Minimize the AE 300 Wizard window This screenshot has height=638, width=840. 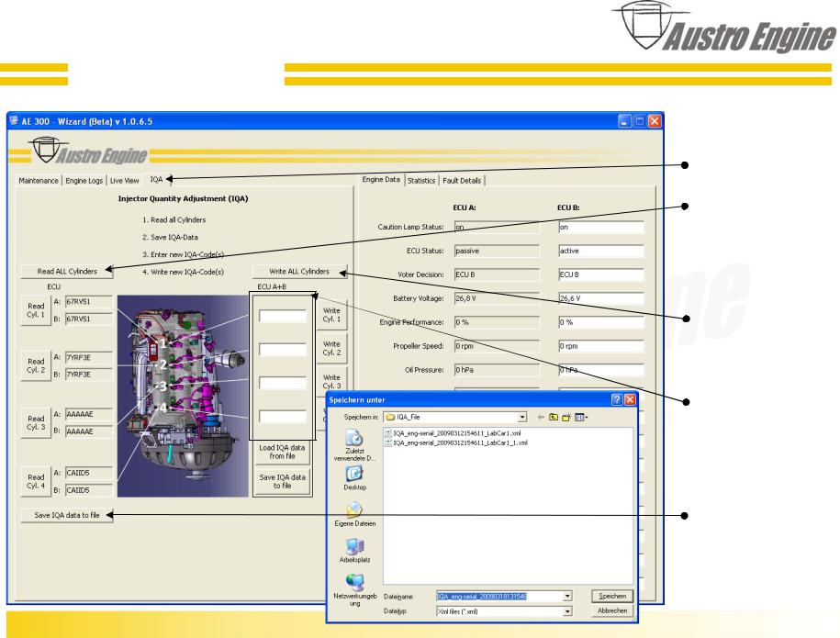[x=624, y=121]
